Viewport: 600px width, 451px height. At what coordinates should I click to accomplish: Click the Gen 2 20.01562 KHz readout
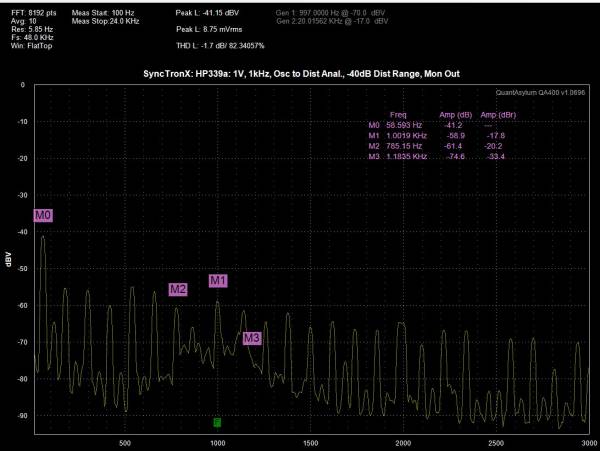[332, 21]
